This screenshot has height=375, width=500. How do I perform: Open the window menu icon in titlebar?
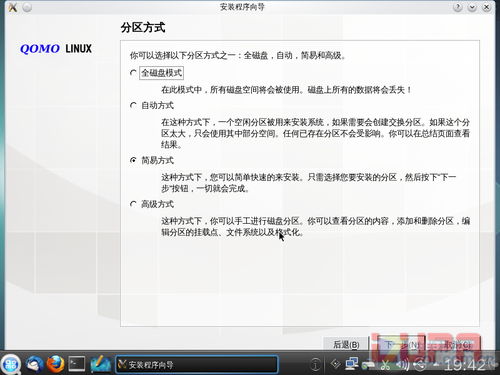coord(13,7)
